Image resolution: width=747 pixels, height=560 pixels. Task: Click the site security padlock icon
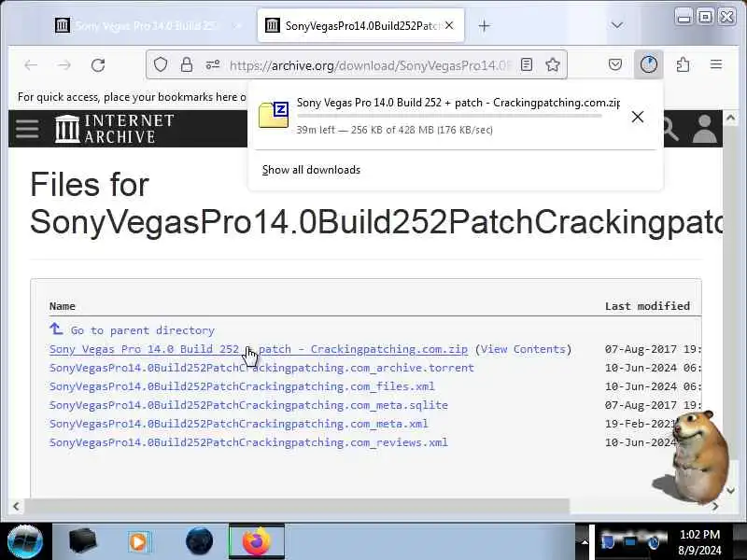tap(187, 64)
